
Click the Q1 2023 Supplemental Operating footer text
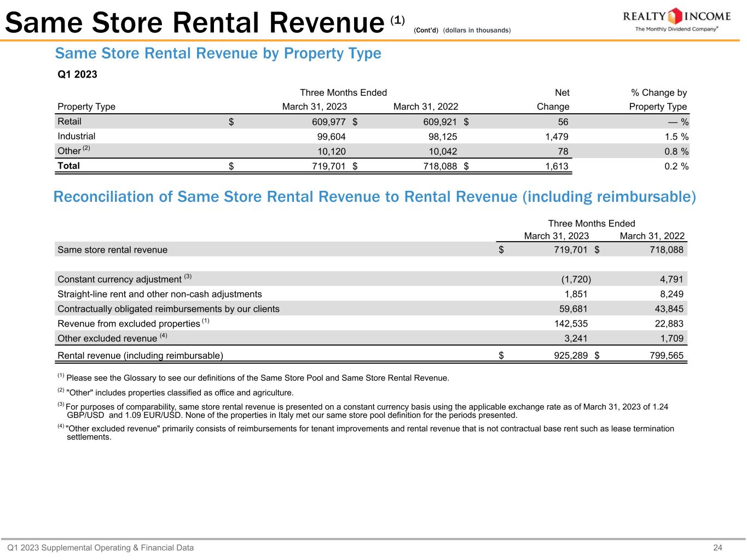(100, 547)
